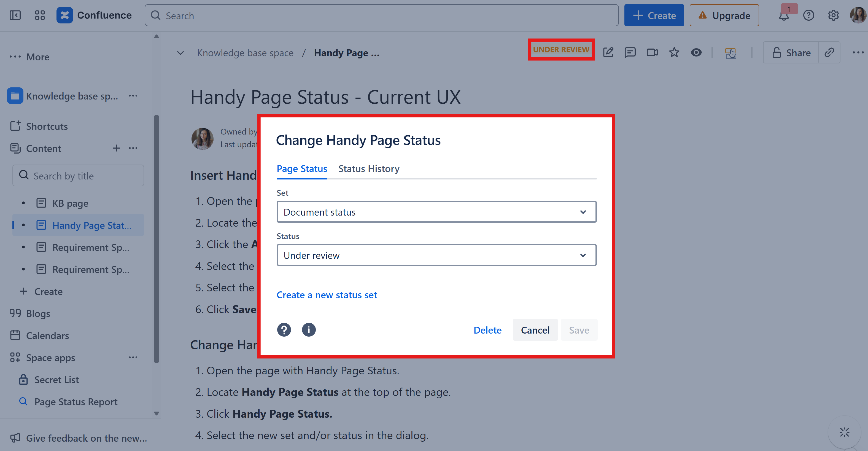
Task: Expand breadcrumb chevron before Knowledge base space
Action: (x=180, y=53)
